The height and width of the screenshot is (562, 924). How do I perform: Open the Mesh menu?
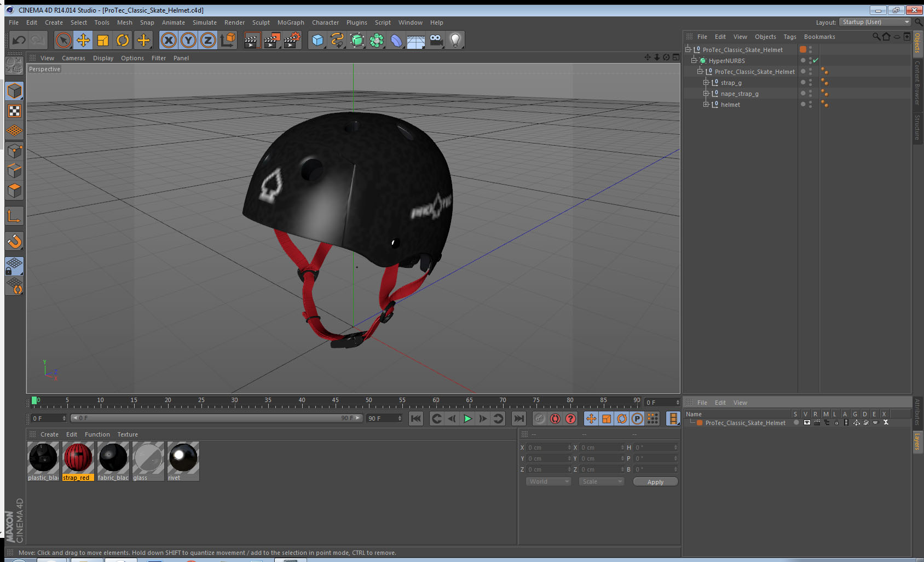(124, 22)
